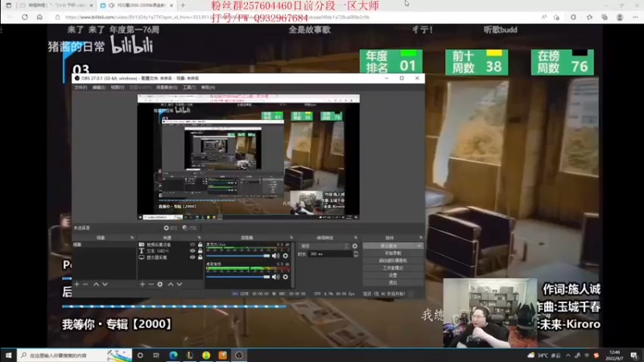Viewport: 644px width, 362px height.
Task: Expand the Start Streaming button arrow
Action: pyautogui.click(x=419, y=246)
